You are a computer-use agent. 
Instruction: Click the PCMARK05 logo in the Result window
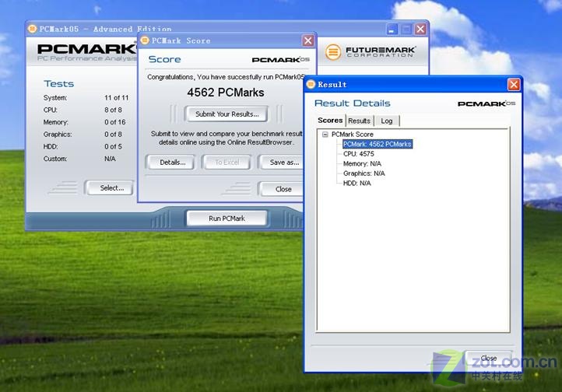pyautogui.click(x=486, y=103)
